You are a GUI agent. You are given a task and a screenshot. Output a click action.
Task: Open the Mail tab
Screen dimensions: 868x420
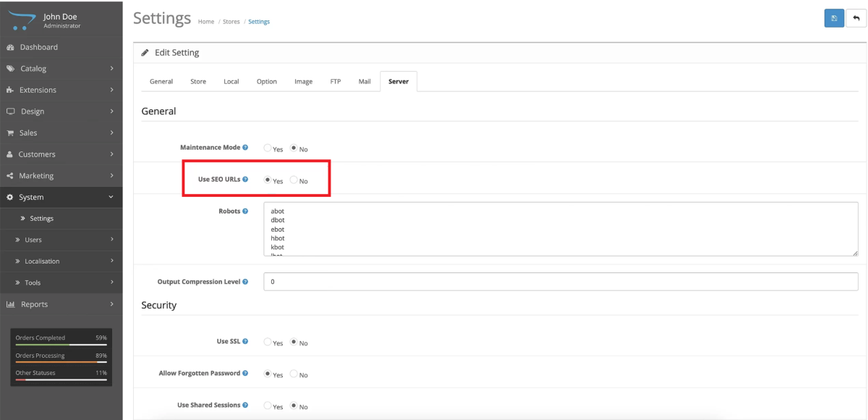pyautogui.click(x=365, y=81)
